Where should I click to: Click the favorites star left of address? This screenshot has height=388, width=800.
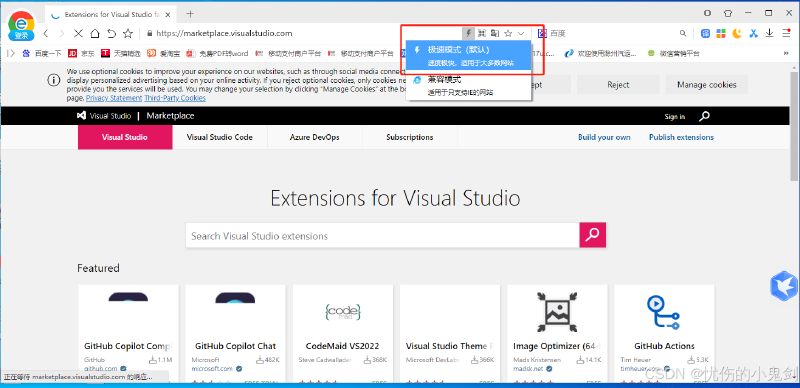click(x=128, y=34)
